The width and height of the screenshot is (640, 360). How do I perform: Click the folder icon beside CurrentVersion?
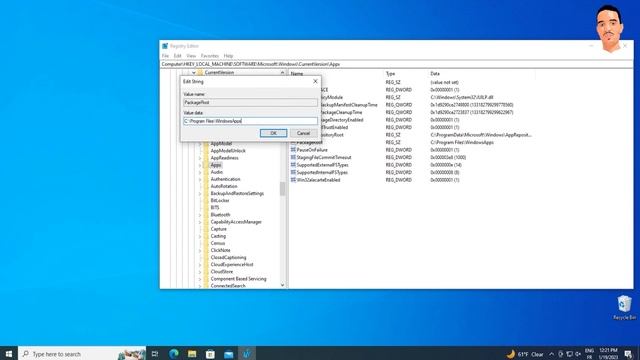click(200, 73)
